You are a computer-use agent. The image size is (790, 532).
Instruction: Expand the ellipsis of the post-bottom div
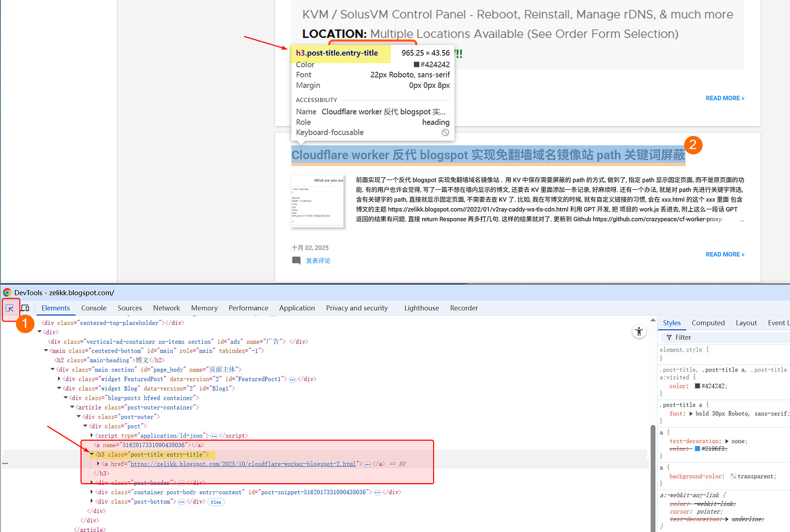181,502
